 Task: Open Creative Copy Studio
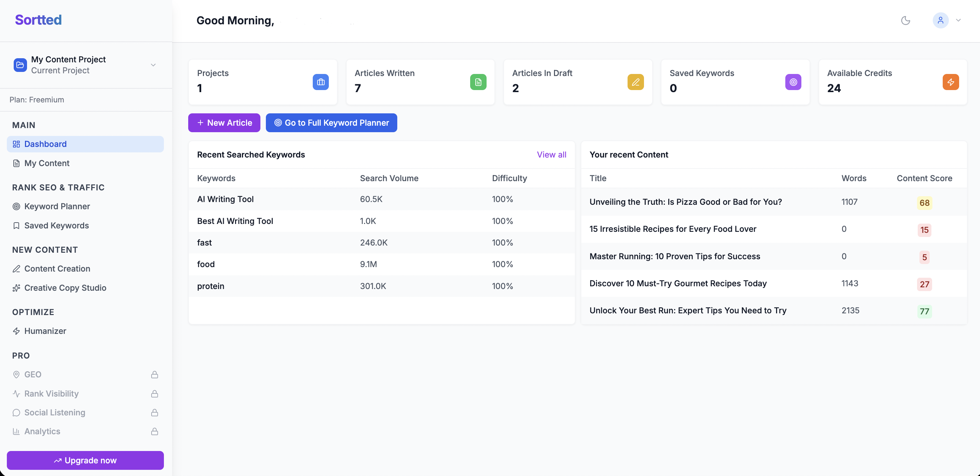point(85,288)
